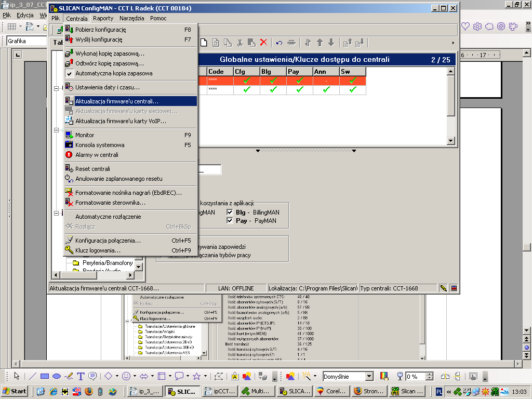The height and width of the screenshot is (399, 532).
Task: Open the Raporty menu
Action: [103, 18]
